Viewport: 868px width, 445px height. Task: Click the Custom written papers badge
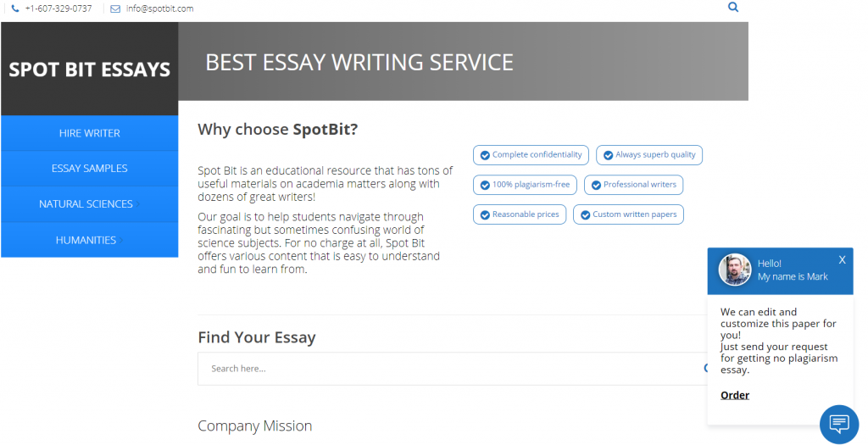pyautogui.click(x=628, y=214)
